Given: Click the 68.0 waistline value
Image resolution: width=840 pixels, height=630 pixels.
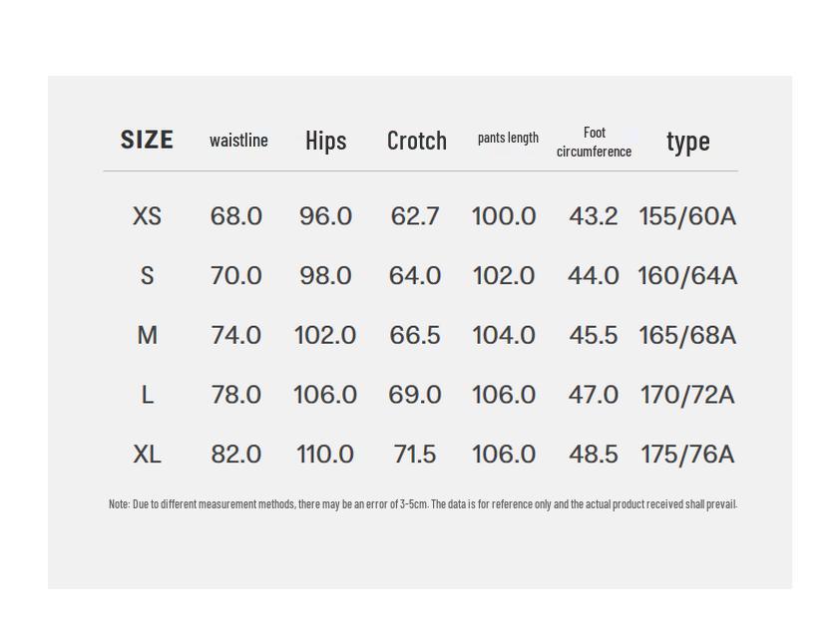Looking at the screenshot, I should pos(236,216).
